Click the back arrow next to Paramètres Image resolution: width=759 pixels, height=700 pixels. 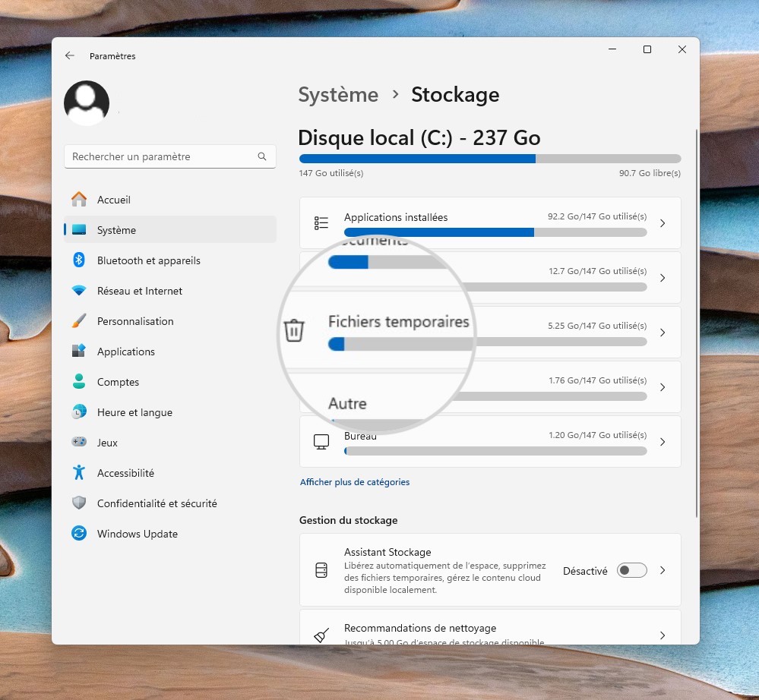click(x=70, y=55)
